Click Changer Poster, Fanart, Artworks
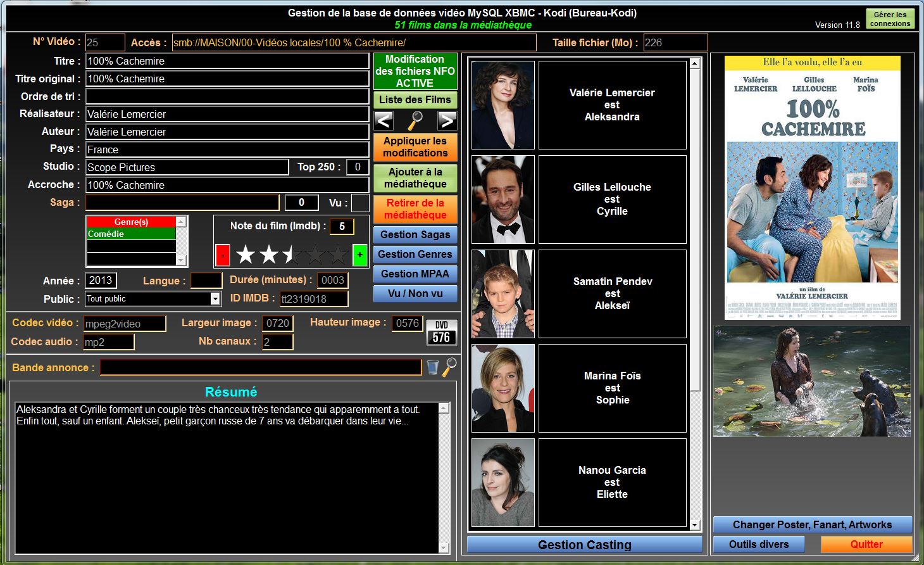Screen dimensions: 924x565 pos(813,524)
